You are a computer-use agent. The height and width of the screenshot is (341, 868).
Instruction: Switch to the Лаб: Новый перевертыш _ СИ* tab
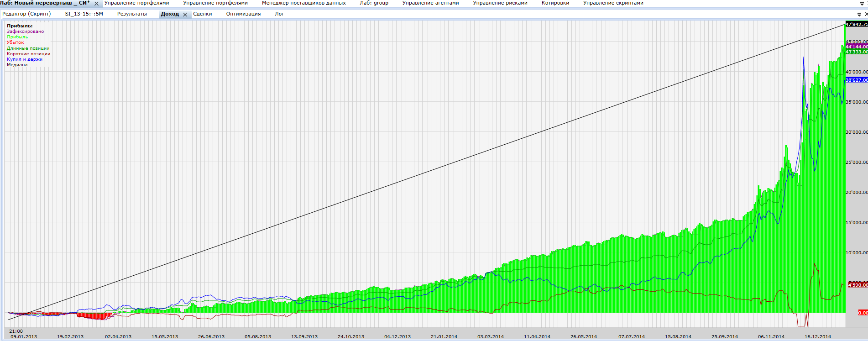click(x=45, y=3)
